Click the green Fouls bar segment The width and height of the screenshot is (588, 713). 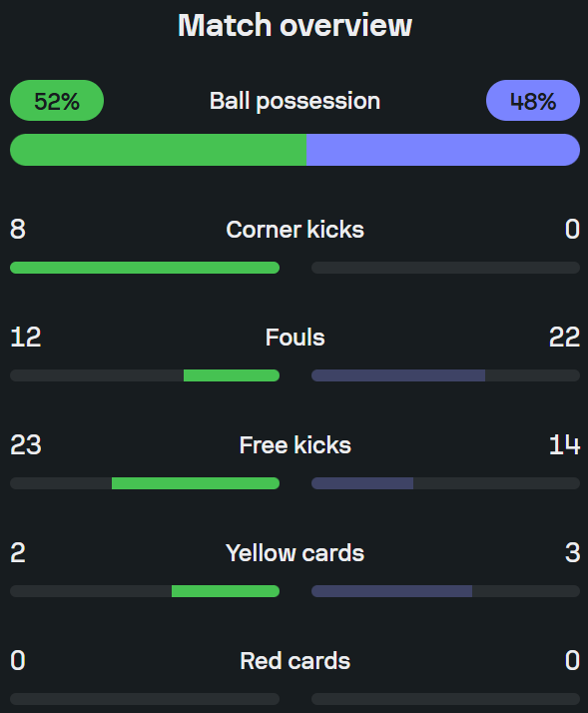pos(232,375)
